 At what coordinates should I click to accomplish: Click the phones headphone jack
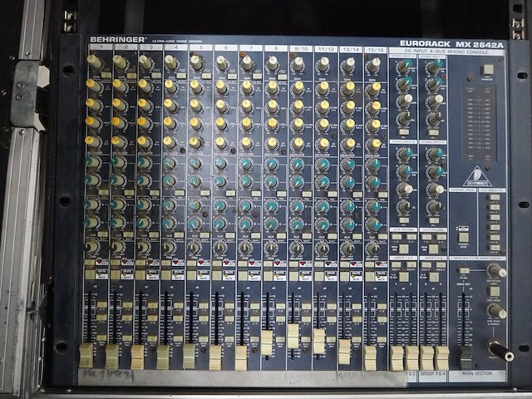500,351
